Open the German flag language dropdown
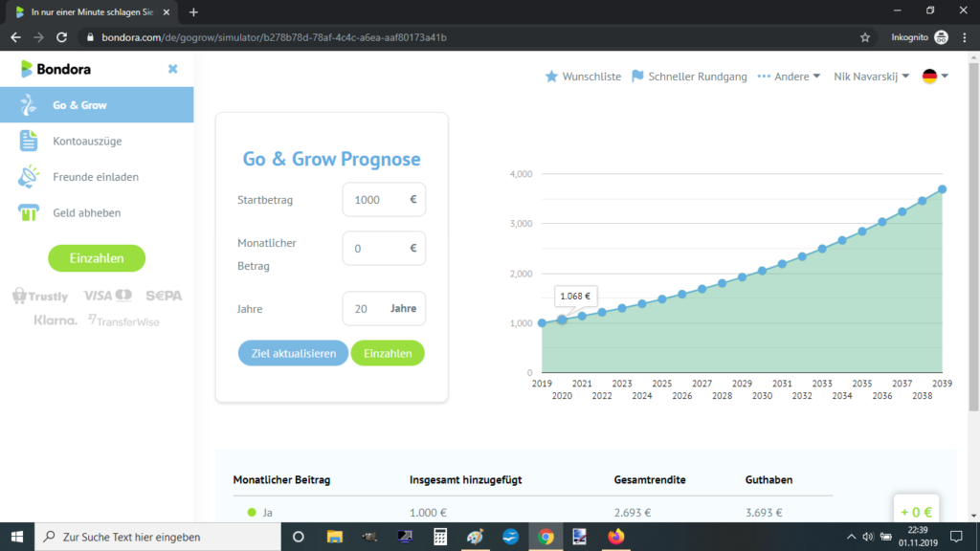 tap(935, 77)
